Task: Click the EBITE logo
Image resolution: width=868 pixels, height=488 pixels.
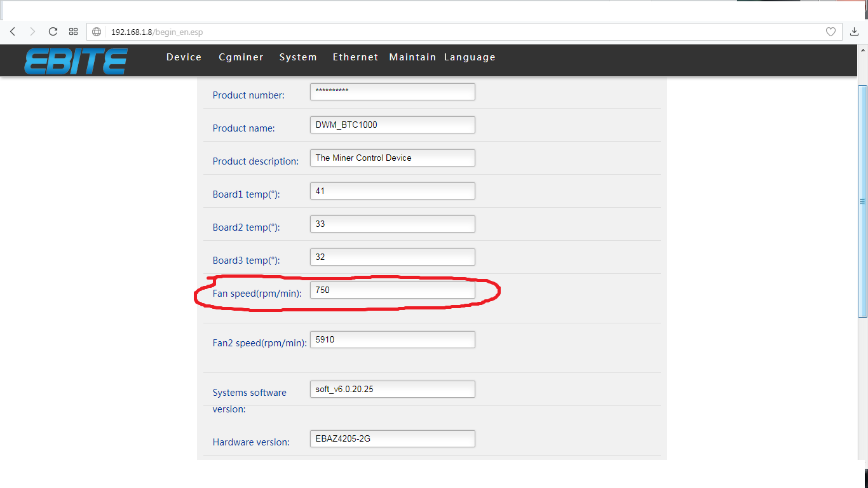Action: pyautogui.click(x=76, y=61)
